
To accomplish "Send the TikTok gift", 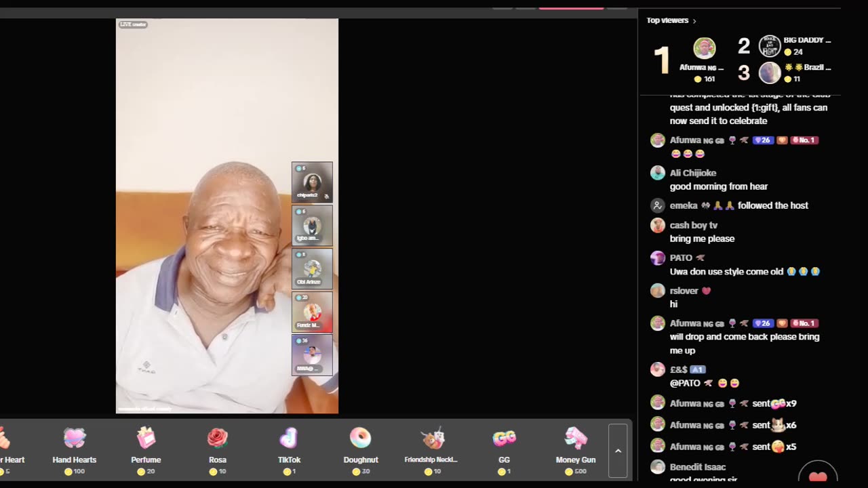I will pos(289,449).
